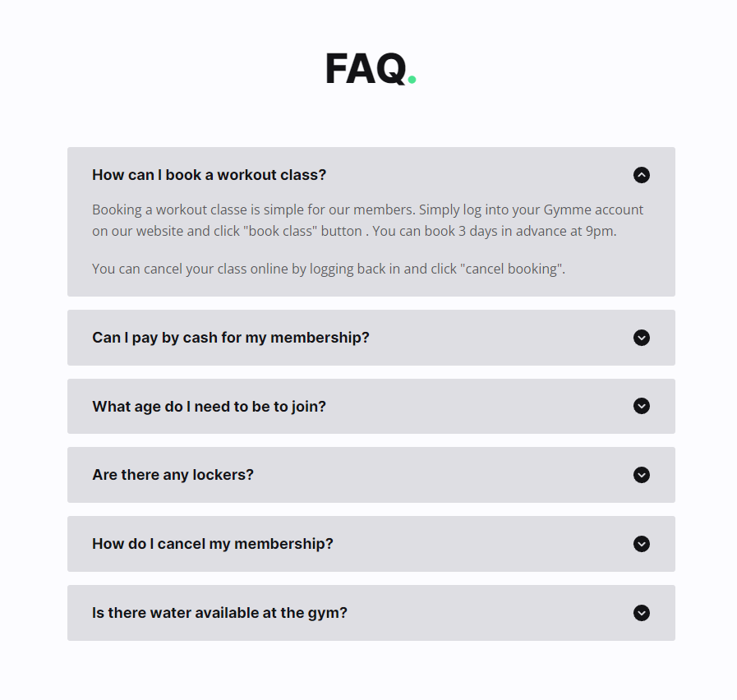Viewport: 737px width, 700px height.
Task: Expand 'Are there any lockers?' question
Action: click(x=173, y=475)
